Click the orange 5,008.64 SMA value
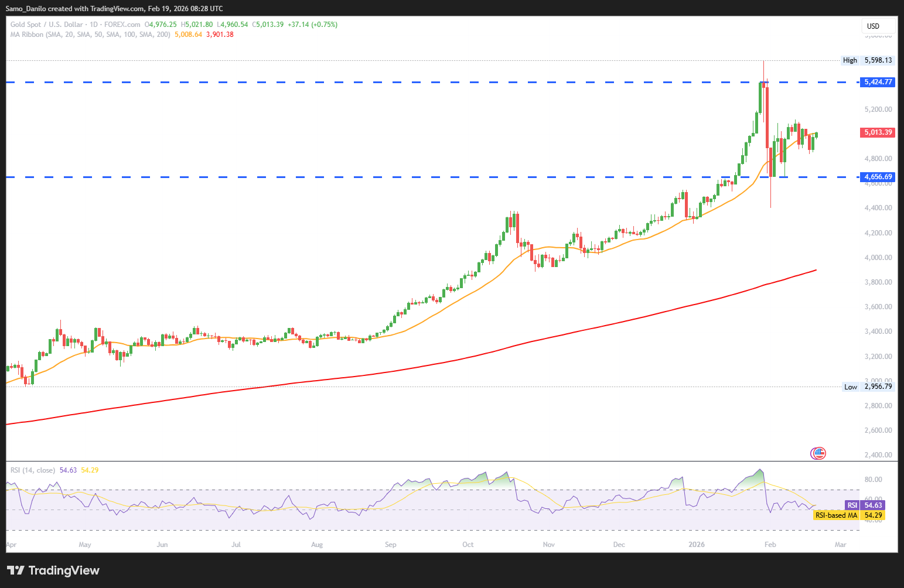The width and height of the screenshot is (904, 588). [x=188, y=35]
